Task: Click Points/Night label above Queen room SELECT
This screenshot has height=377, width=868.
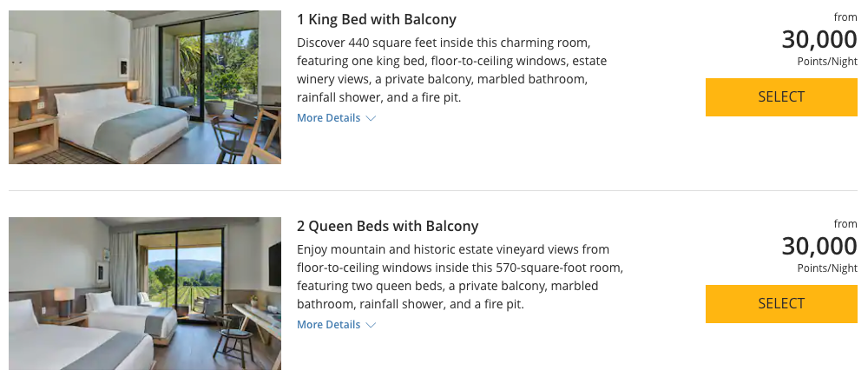Action: point(826,268)
